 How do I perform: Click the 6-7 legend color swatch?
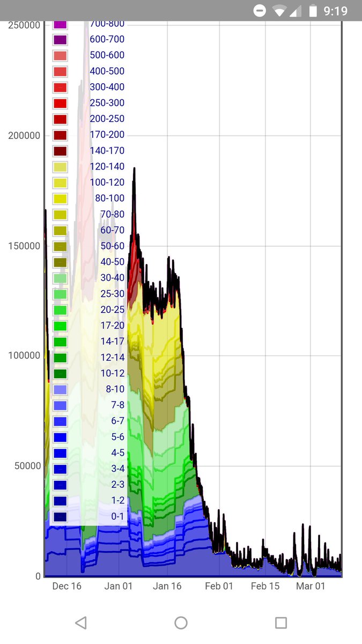pyautogui.click(x=60, y=421)
